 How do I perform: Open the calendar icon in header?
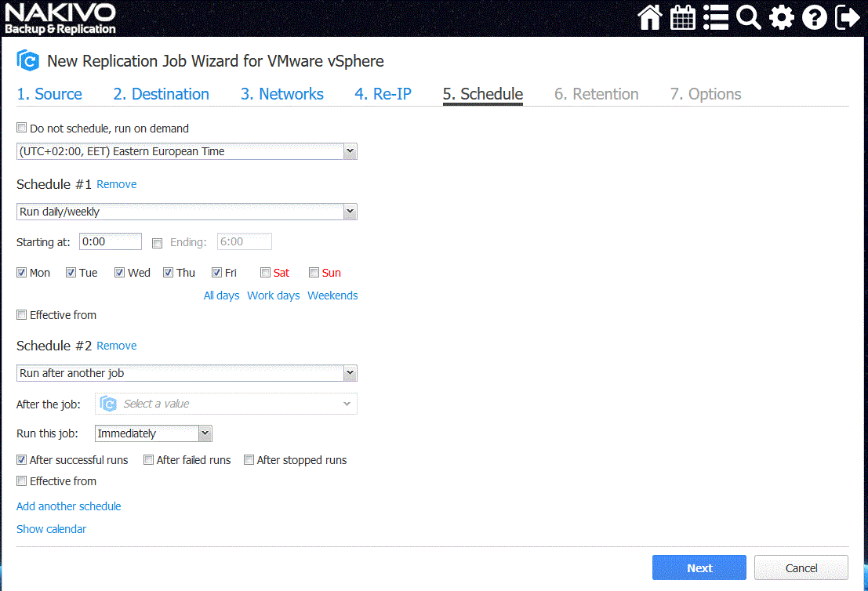click(682, 17)
